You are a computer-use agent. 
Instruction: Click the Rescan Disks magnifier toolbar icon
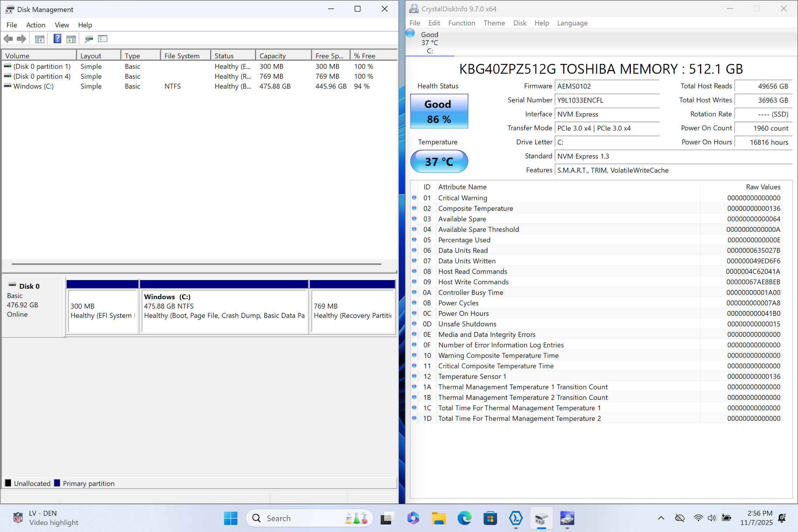[89, 39]
